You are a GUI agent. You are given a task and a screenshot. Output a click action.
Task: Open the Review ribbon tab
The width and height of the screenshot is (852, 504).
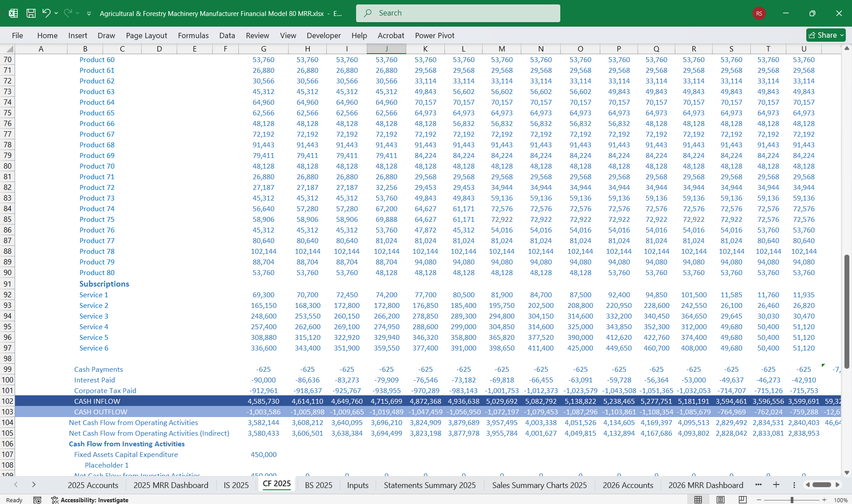coord(258,35)
